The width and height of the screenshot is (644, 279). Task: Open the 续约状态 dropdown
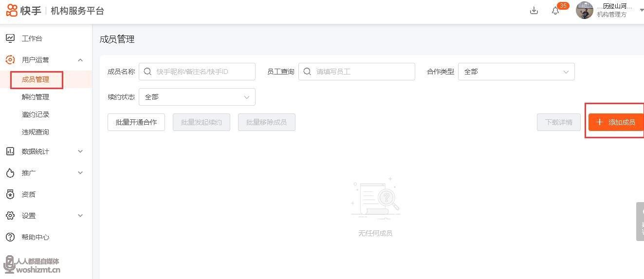click(197, 97)
